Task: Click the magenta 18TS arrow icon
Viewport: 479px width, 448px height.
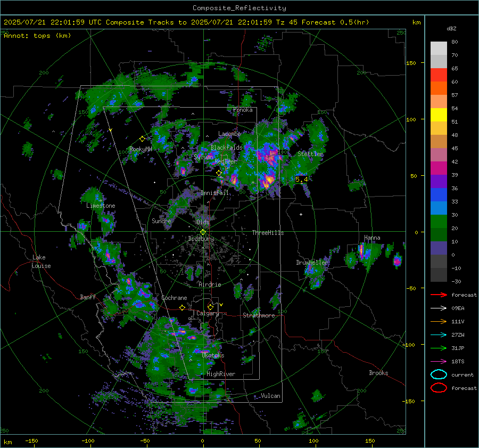Action: 439,362
